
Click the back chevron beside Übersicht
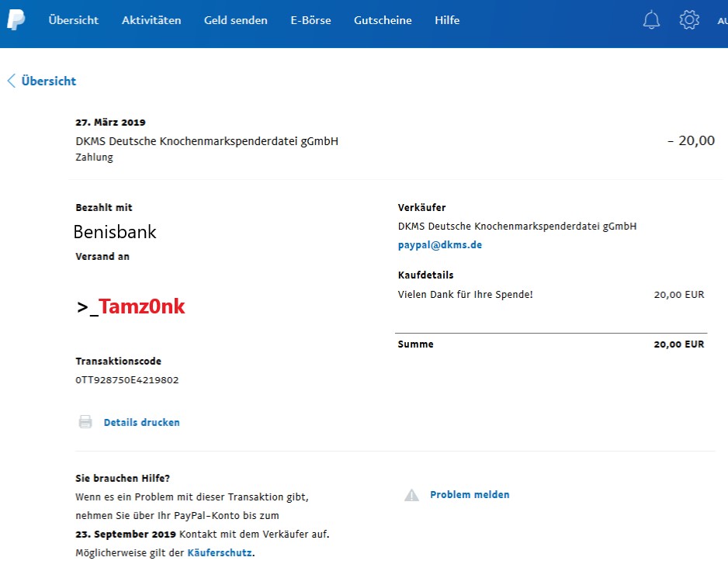[12, 81]
